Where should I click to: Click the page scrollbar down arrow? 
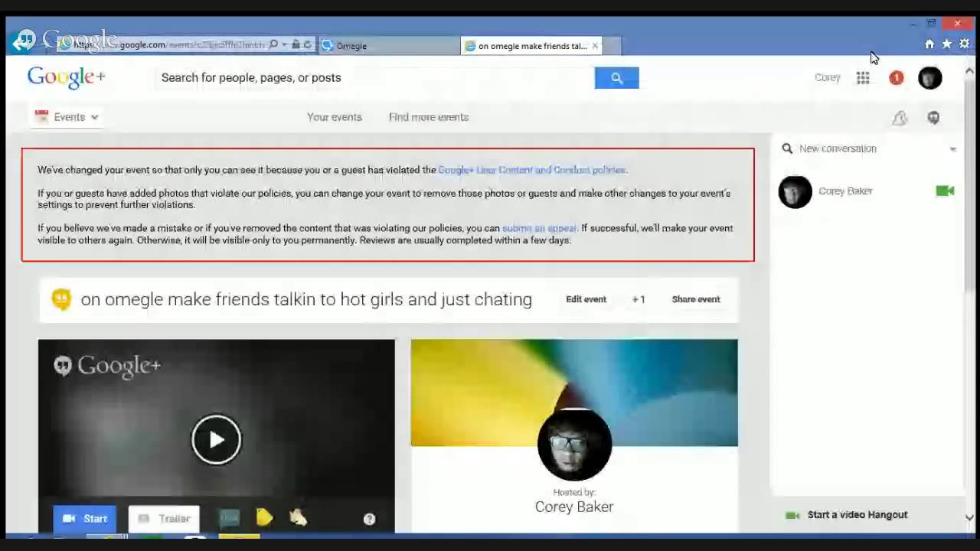[969, 518]
